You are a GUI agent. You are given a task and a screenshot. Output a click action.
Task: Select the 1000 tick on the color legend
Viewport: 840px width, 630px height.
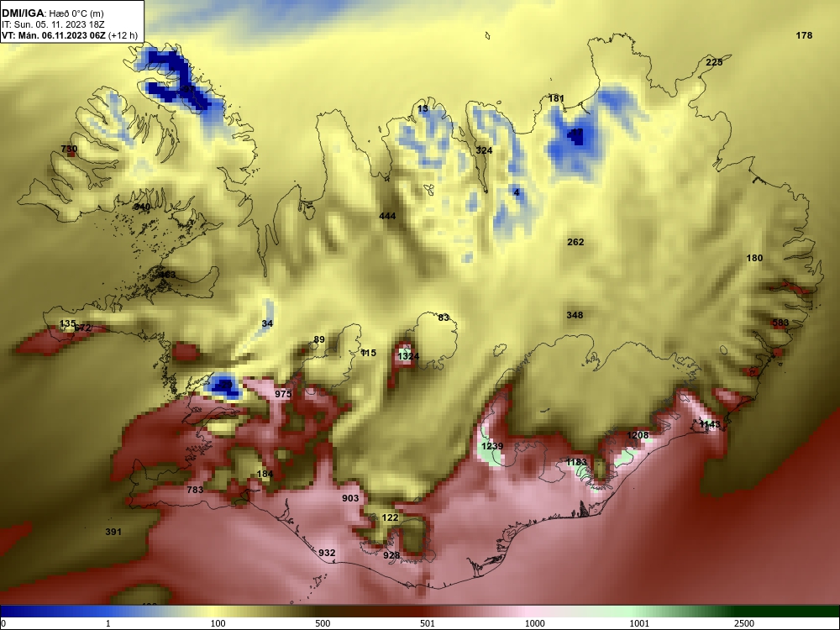tap(534, 623)
